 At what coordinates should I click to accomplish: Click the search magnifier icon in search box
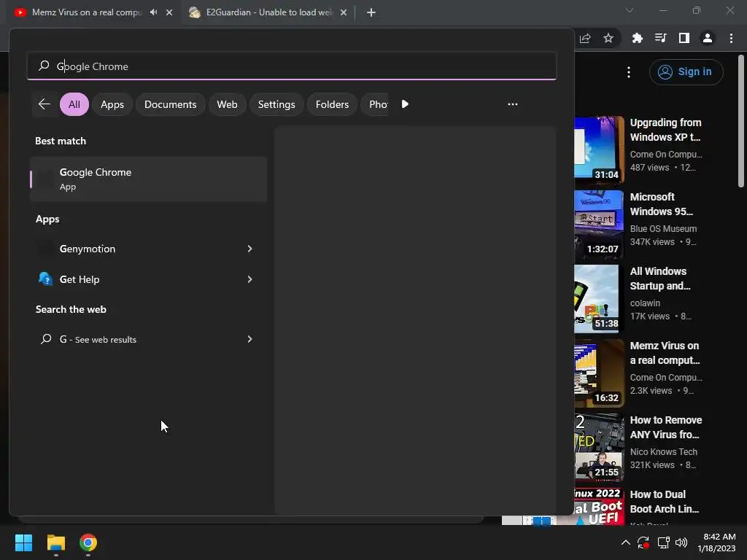pyautogui.click(x=44, y=66)
